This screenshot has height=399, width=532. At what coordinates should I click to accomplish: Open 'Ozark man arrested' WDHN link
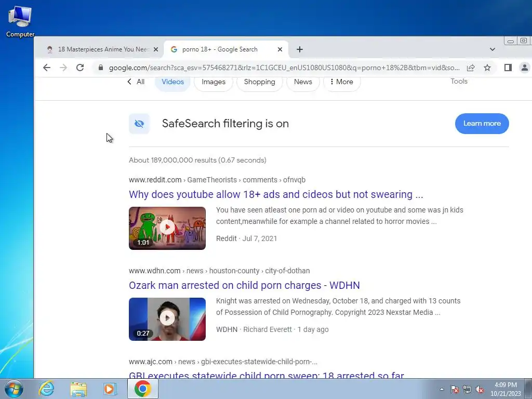244,285
